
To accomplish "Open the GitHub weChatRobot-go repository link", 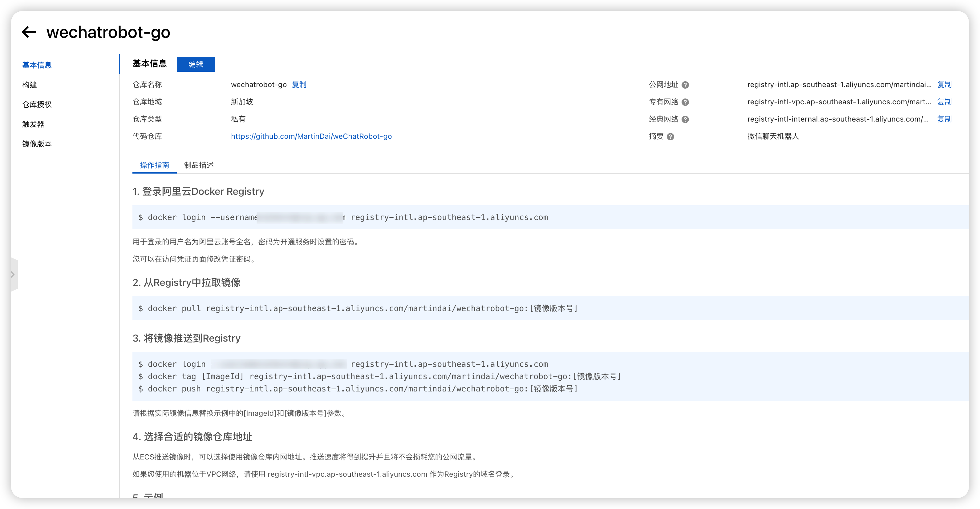I will tap(311, 136).
